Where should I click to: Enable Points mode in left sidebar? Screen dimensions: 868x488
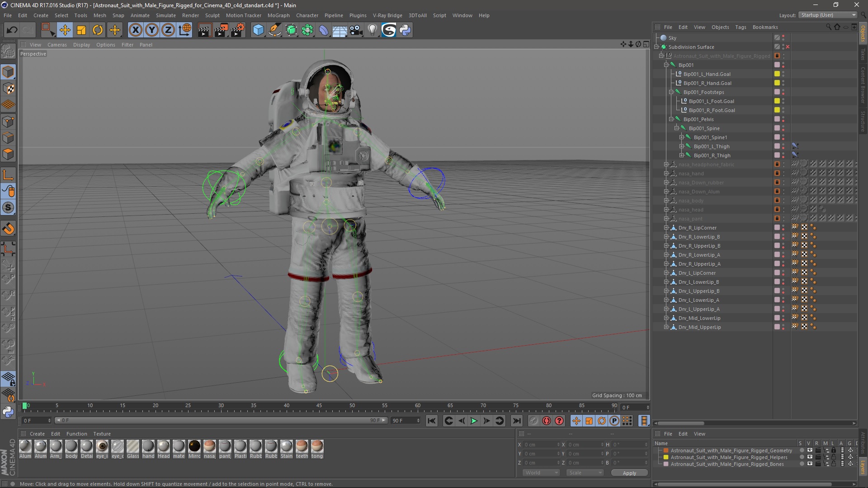coord(8,122)
